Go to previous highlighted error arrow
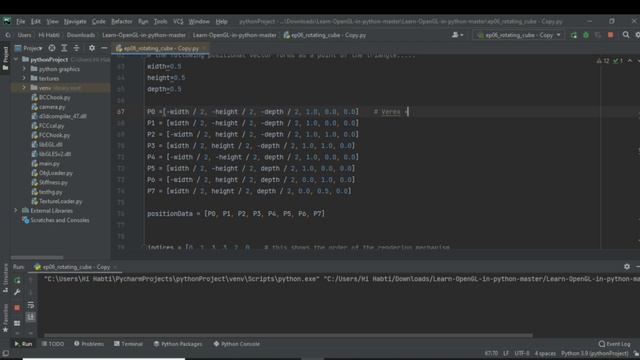The image size is (640, 360). pos(630,61)
